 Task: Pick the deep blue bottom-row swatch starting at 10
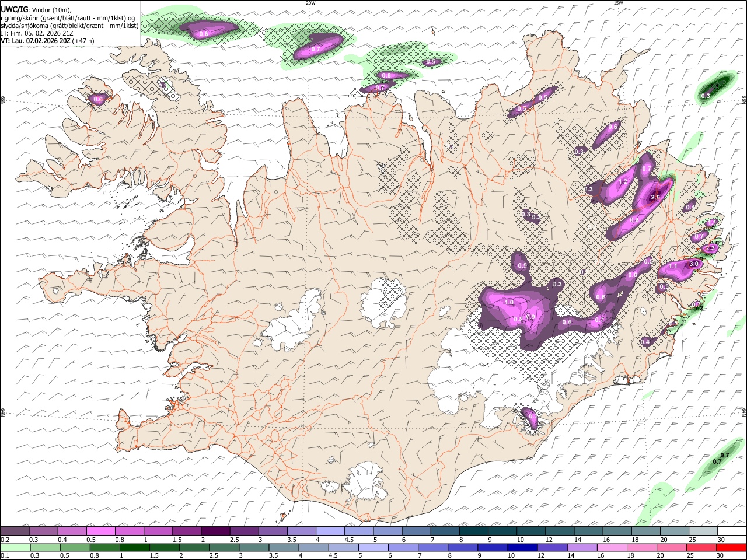(523, 548)
